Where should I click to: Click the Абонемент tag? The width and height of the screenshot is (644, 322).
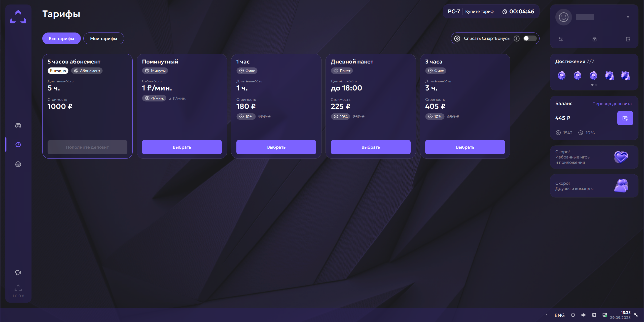(x=87, y=71)
